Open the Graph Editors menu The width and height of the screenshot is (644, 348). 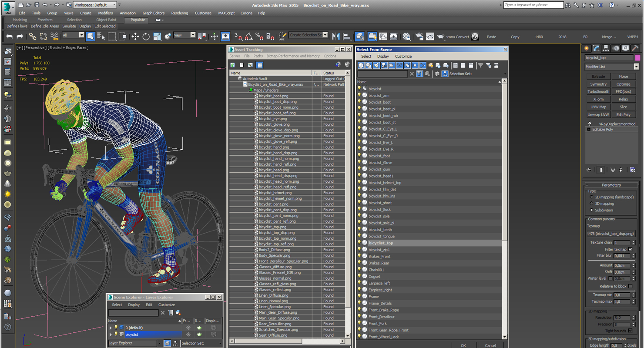click(x=154, y=13)
